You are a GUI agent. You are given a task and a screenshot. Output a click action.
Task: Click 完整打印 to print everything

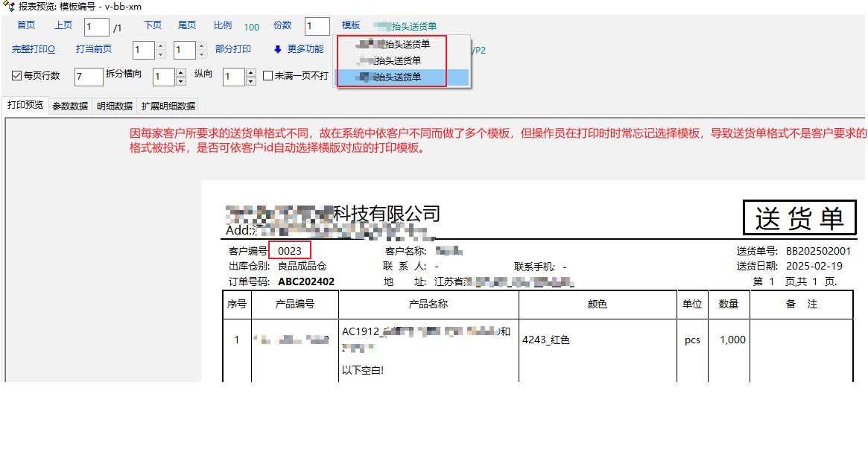click(34, 50)
